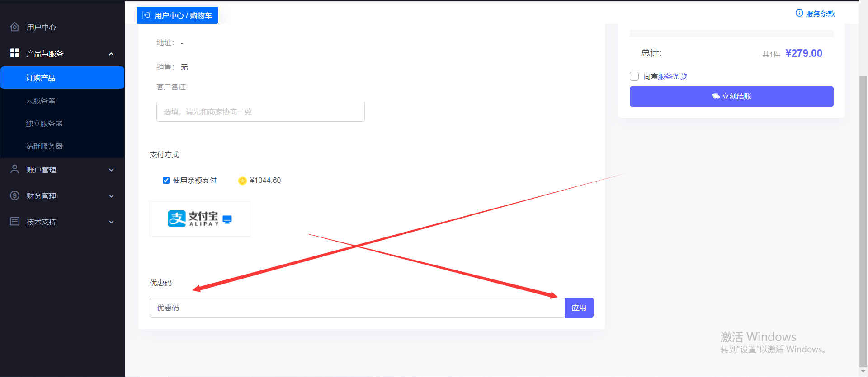Click the dollar icon for 财务管理
The height and width of the screenshot is (377, 868).
click(x=14, y=195)
